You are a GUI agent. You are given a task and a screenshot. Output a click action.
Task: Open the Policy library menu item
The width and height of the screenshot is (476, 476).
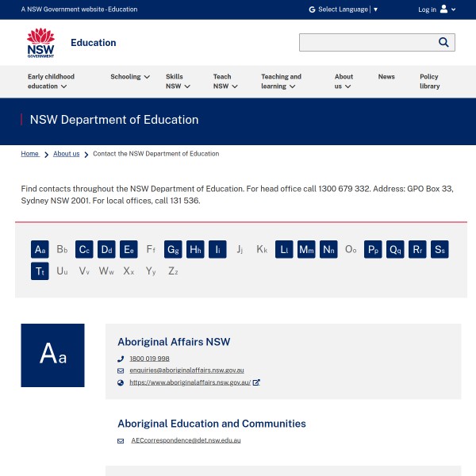(x=429, y=82)
